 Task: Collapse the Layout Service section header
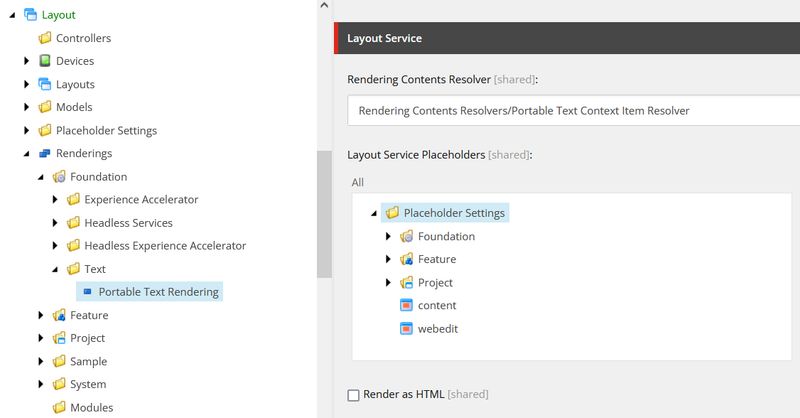tap(567, 38)
